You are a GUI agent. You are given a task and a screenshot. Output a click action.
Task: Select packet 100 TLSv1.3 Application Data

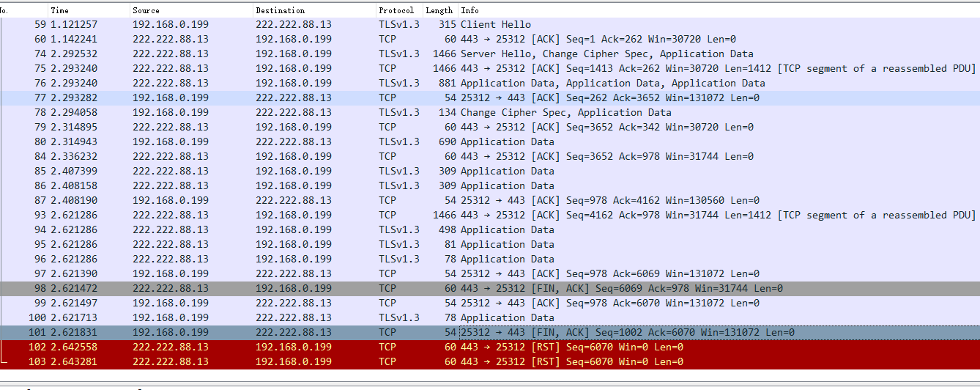pyautogui.click(x=490, y=318)
